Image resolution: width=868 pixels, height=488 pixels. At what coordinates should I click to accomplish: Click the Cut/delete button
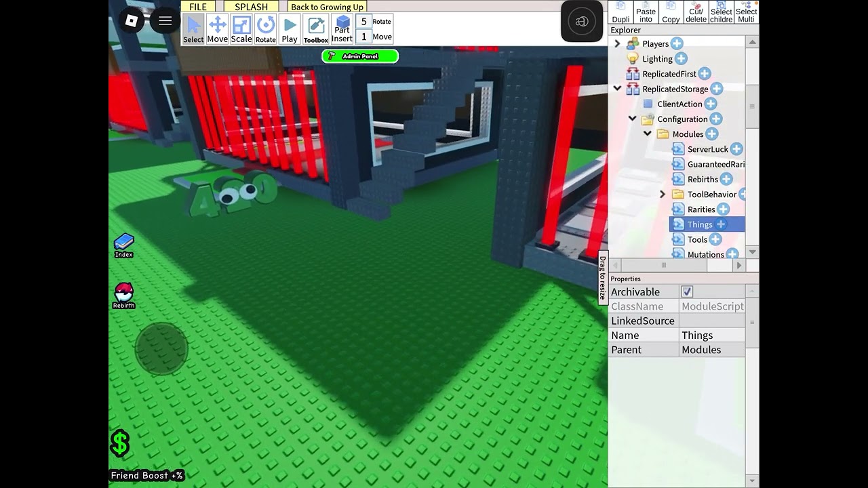click(x=696, y=12)
